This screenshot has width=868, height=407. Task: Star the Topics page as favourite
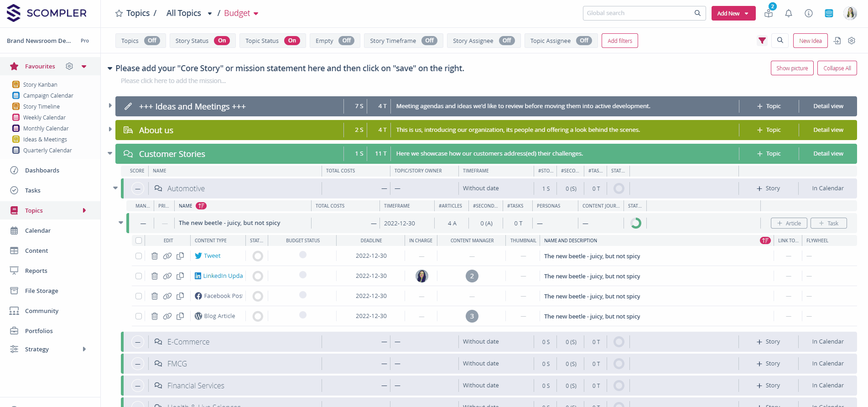click(x=119, y=14)
